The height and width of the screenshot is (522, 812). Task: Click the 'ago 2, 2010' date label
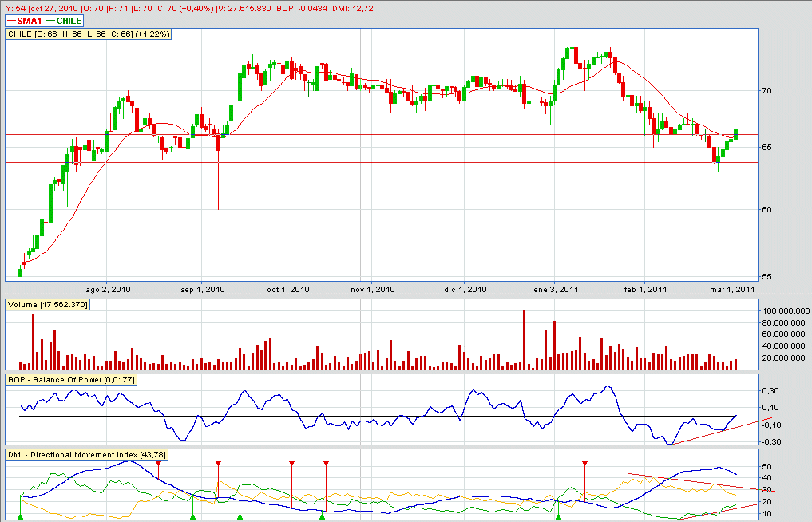(107, 289)
